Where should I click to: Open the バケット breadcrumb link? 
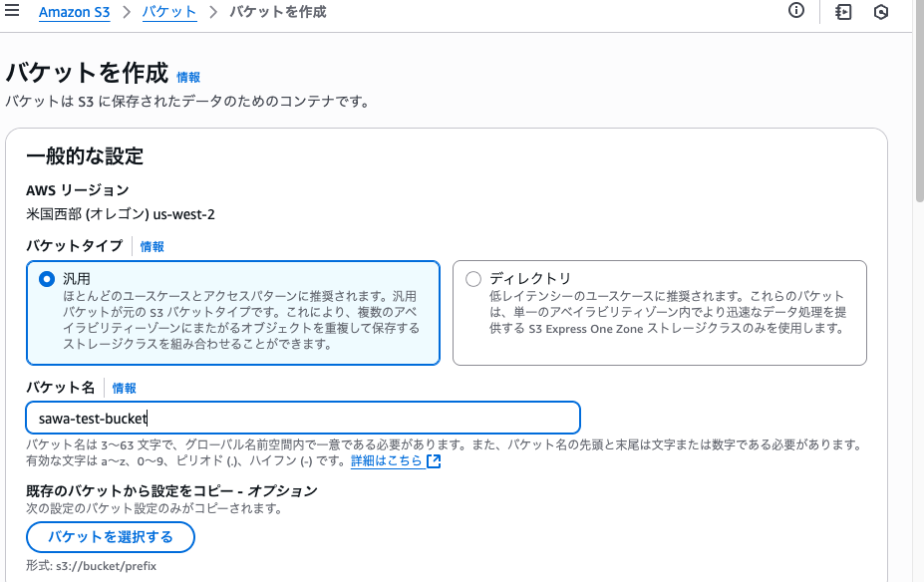169,12
